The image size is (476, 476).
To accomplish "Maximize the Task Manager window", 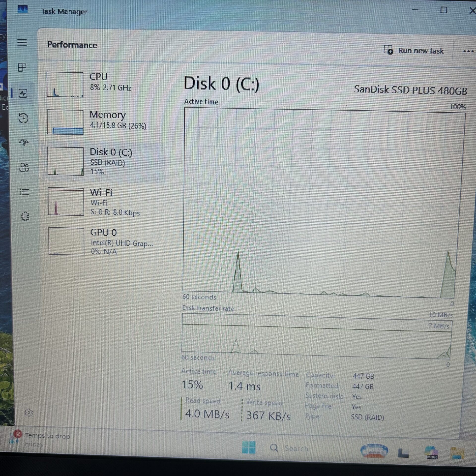I will pyautogui.click(x=444, y=10).
